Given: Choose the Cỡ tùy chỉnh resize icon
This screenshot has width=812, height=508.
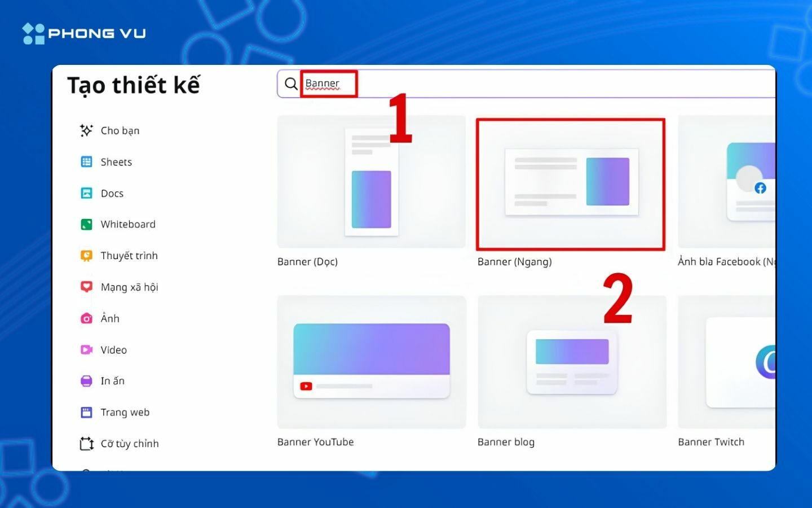Looking at the screenshot, I should tap(86, 444).
